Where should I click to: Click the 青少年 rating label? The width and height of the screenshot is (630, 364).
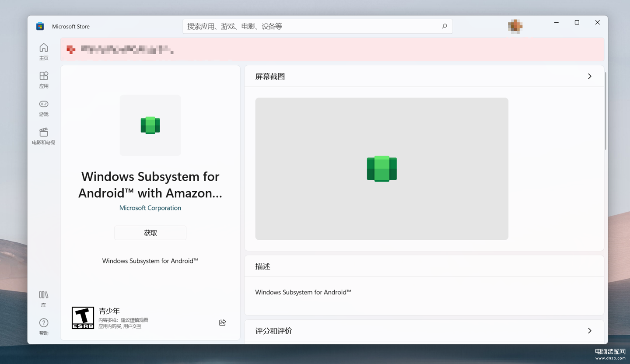coord(109,311)
